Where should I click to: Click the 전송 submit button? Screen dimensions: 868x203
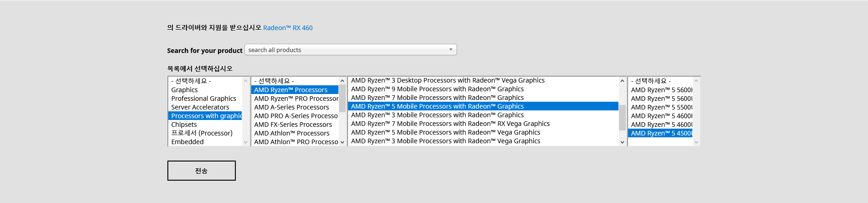pyautogui.click(x=202, y=171)
